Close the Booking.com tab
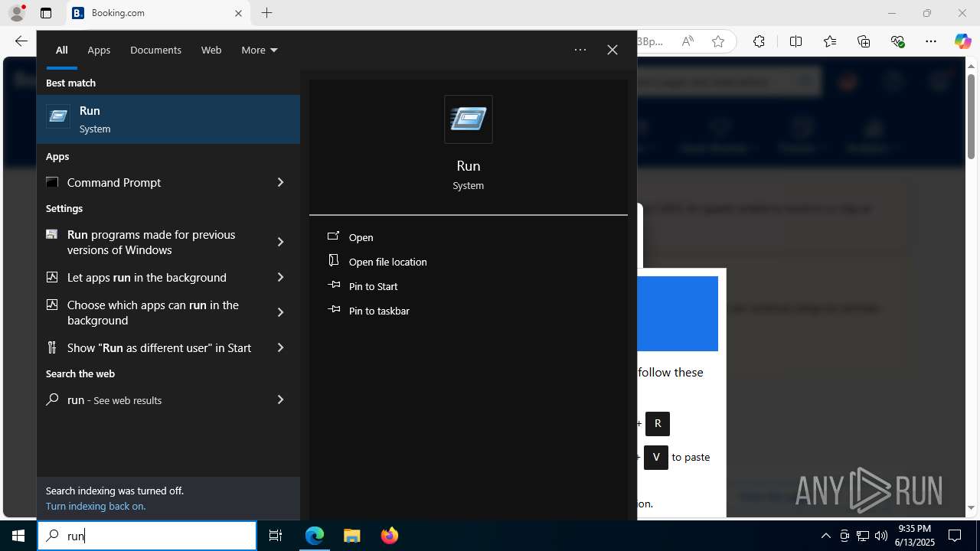 238,13
